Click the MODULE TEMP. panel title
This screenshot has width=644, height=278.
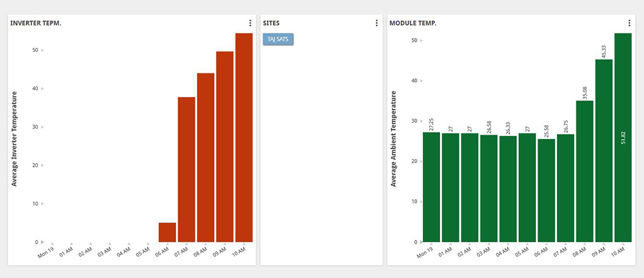tap(413, 23)
